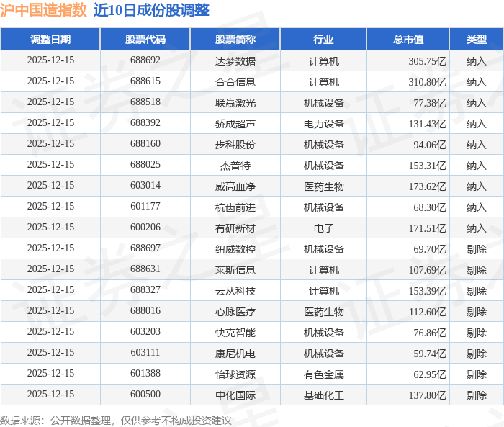Click stock name 心脉医疗
This screenshot has height=427, width=504.
point(235,312)
